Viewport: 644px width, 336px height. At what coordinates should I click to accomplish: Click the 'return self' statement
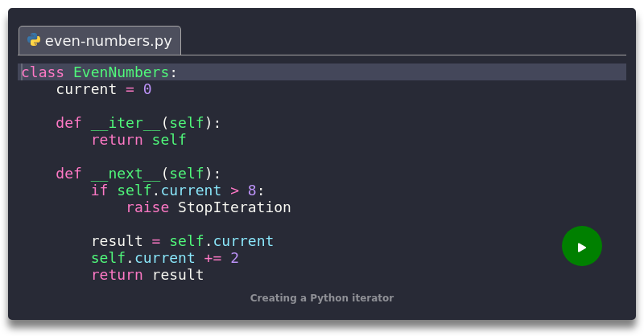pos(138,140)
